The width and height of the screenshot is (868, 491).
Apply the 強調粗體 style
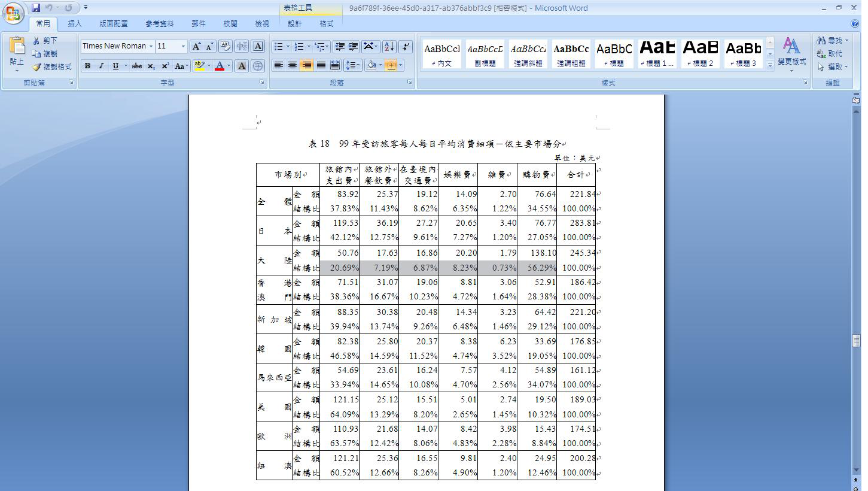(x=571, y=54)
